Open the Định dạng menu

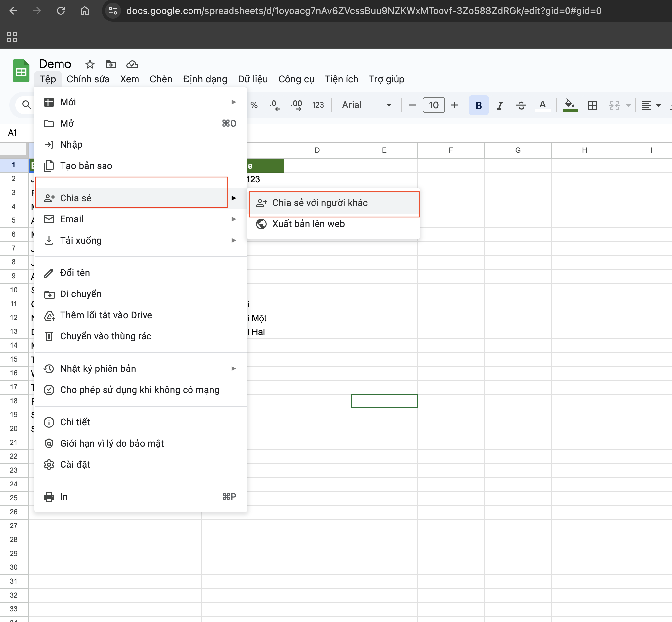205,79
